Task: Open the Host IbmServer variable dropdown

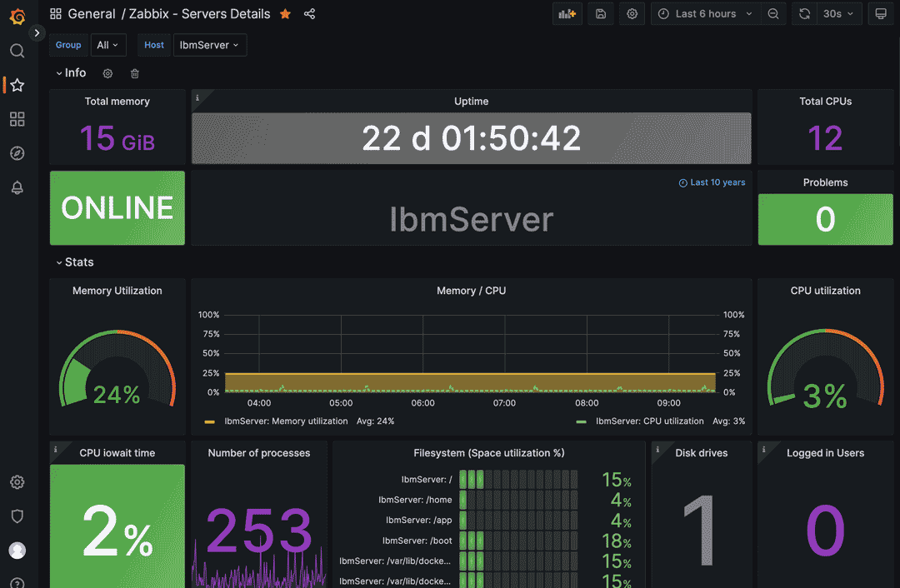Action: [x=209, y=45]
